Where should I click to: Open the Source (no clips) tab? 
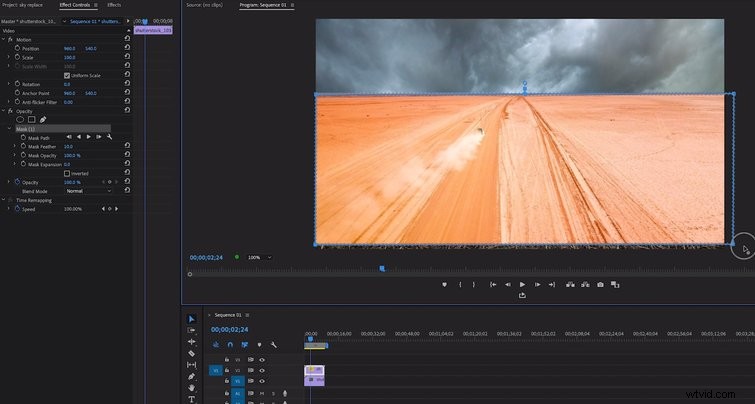tap(207, 5)
